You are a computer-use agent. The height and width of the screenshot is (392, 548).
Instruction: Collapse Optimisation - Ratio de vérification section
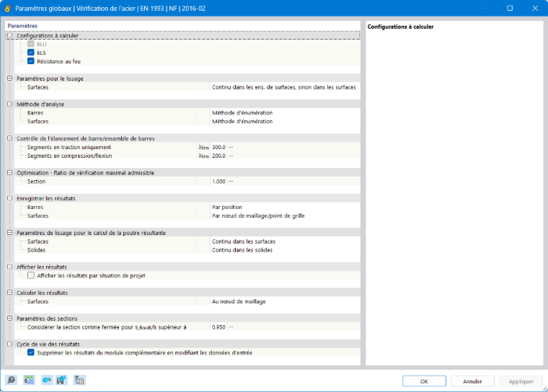click(10, 173)
